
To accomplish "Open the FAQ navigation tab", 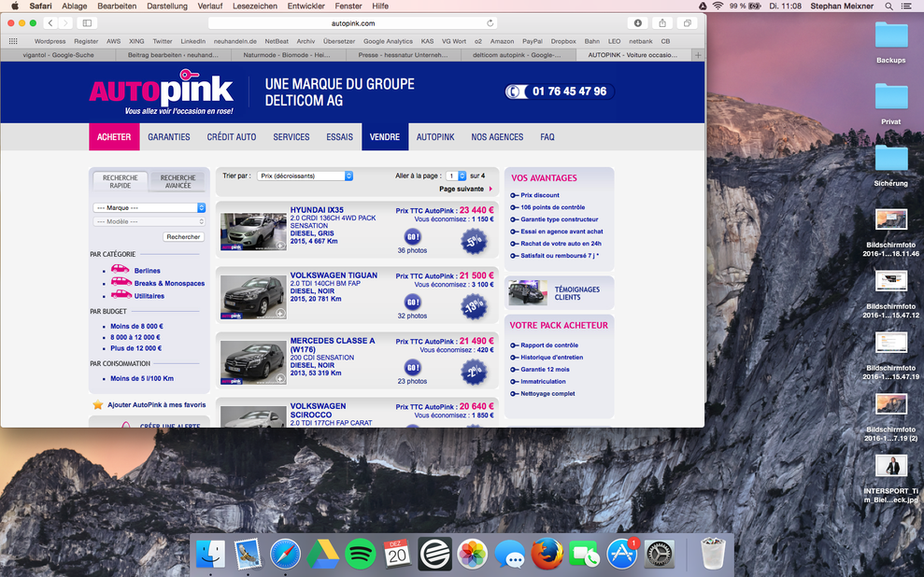I will pyautogui.click(x=547, y=137).
